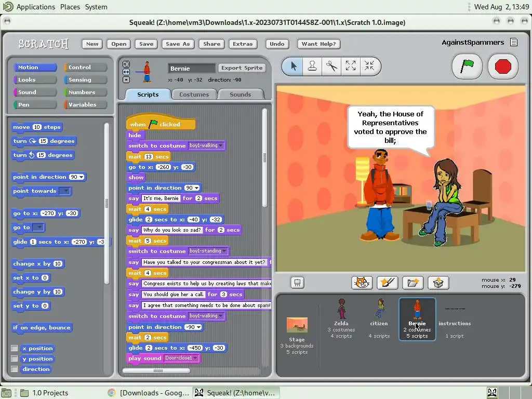
Task: Select the Pen block category
Action: pos(35,104)
